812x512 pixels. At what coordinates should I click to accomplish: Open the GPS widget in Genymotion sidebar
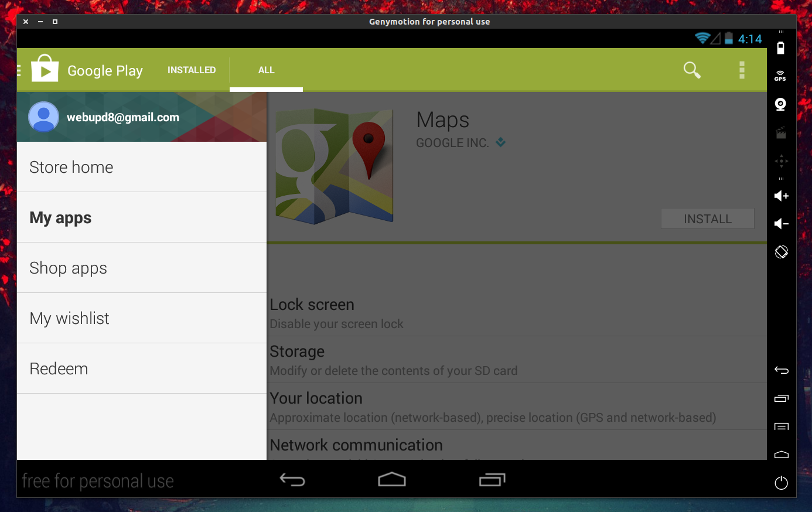780,76
